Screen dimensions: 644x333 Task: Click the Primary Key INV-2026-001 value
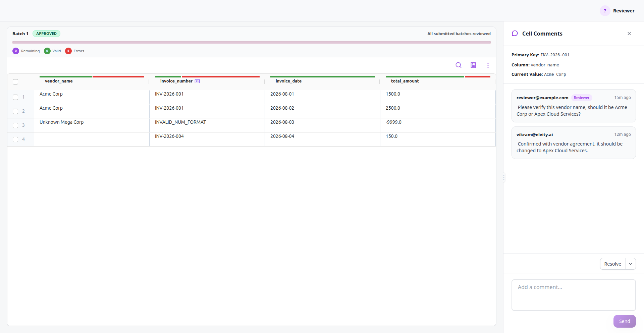pyautogui.click(x=555, y=55)
